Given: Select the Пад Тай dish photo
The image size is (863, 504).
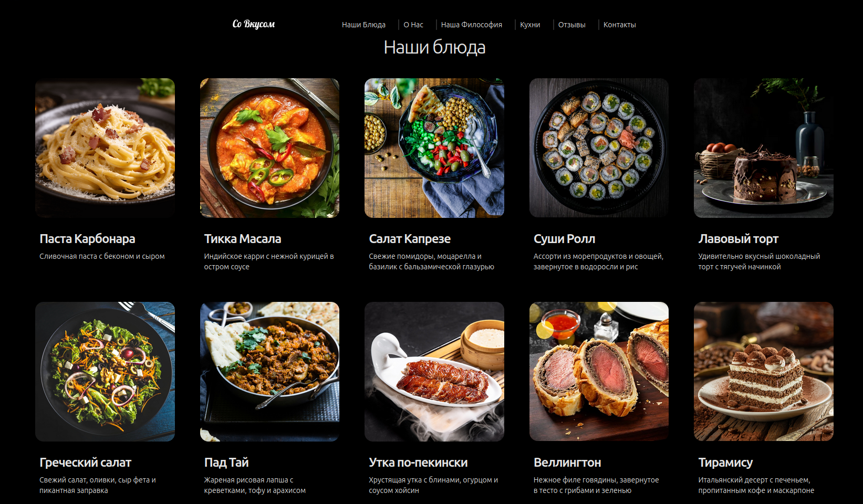Looking at the screenshot, I should point(269,372).
